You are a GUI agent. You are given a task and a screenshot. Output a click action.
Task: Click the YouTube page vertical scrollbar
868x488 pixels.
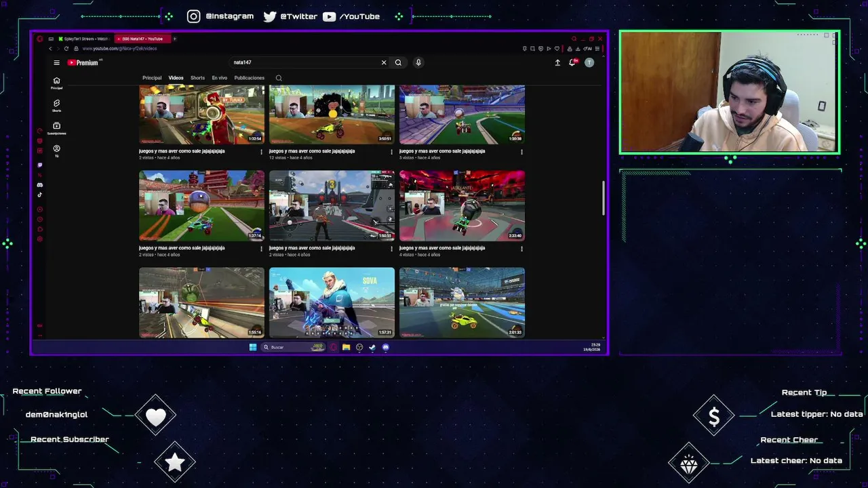coord(603,199)
